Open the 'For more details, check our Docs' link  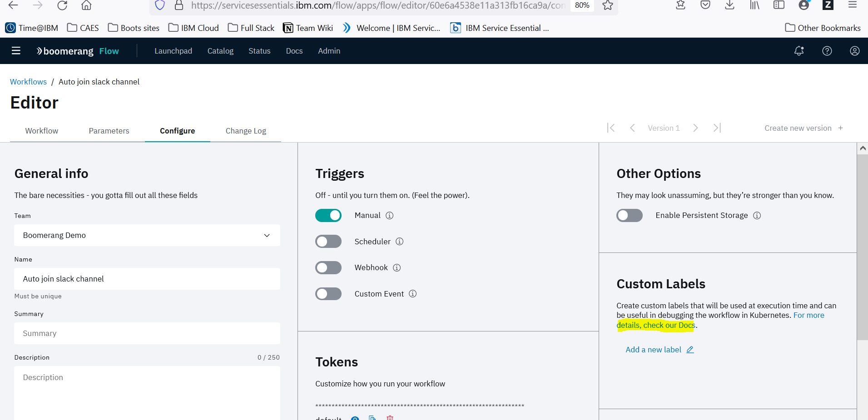[720, 320]
